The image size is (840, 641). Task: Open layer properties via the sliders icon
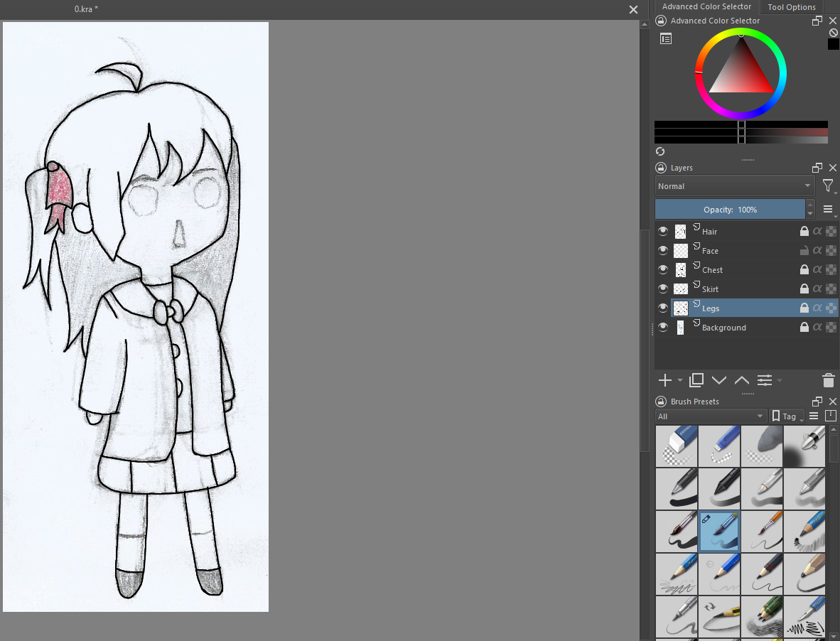tap(765, 380)
